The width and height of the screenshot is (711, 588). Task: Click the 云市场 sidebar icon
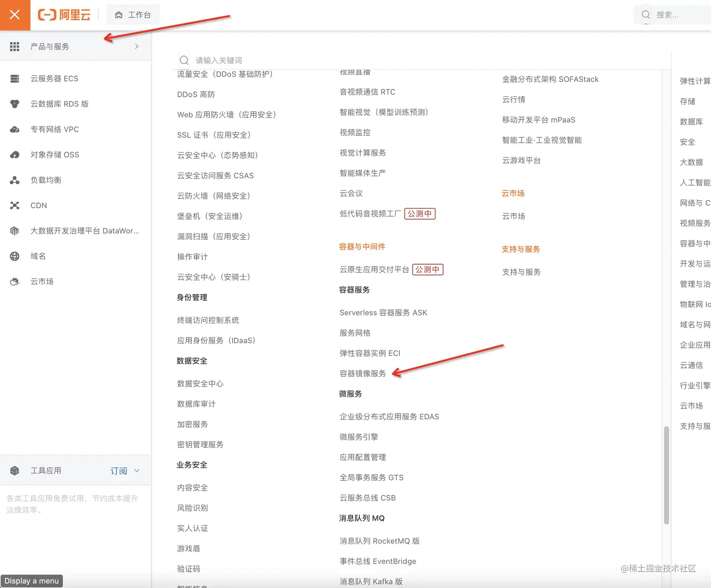pos(15,282)
